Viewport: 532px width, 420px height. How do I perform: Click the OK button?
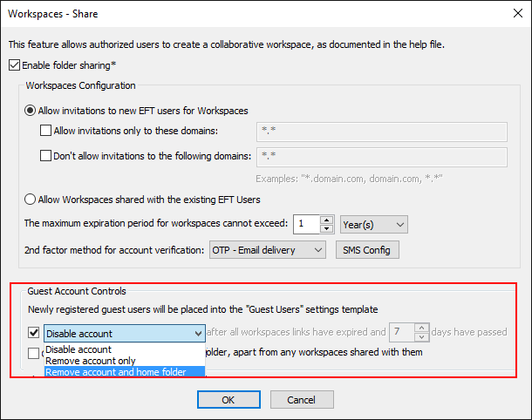coord(228,399)
